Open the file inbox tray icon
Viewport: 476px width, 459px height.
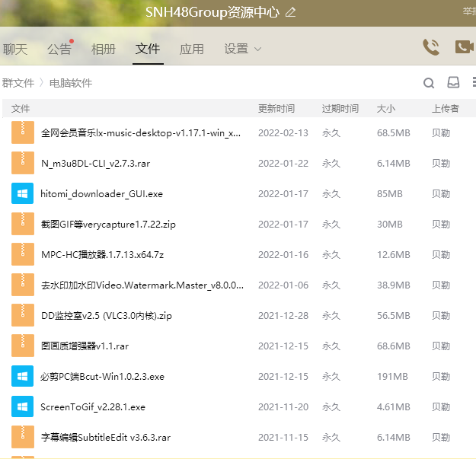pos(453,82)
